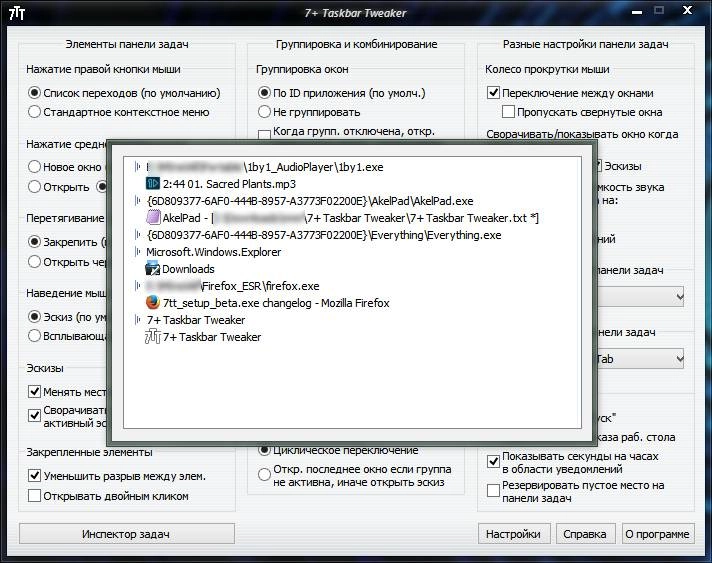The width and height of the screenshot is (712, 563).
Task: Select По ID приложения grouping option
Action: [264, 93]
